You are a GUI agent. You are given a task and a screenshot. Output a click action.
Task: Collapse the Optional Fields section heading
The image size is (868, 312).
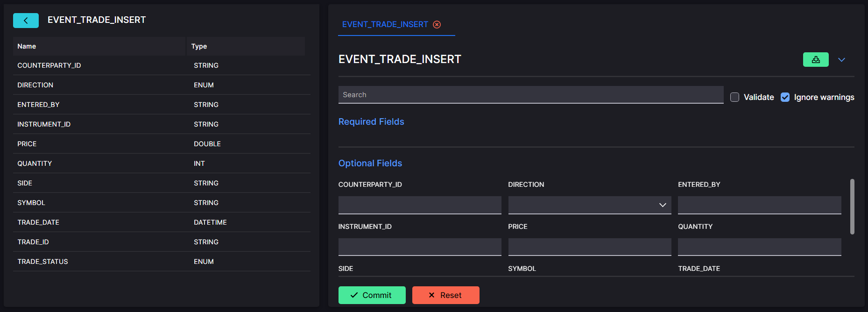coord(370,163)
